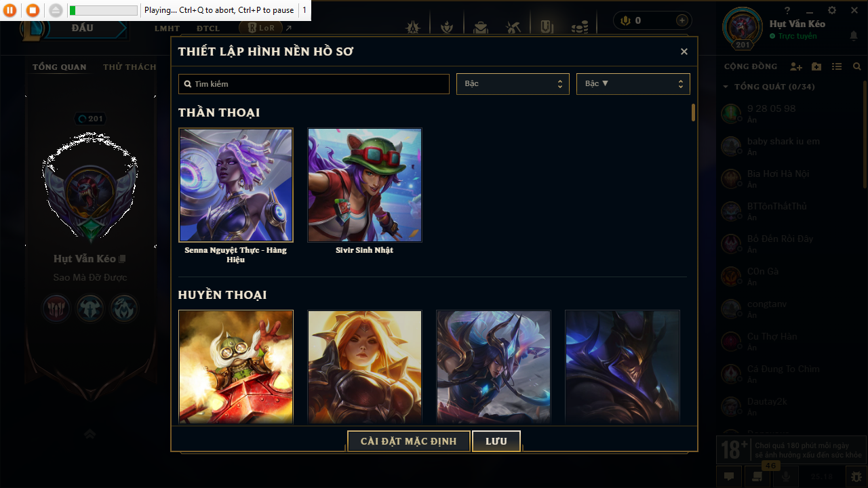Open the THỬ THÁCH profile tab
The image size is (868, 488).
click(x=130, y=67)
